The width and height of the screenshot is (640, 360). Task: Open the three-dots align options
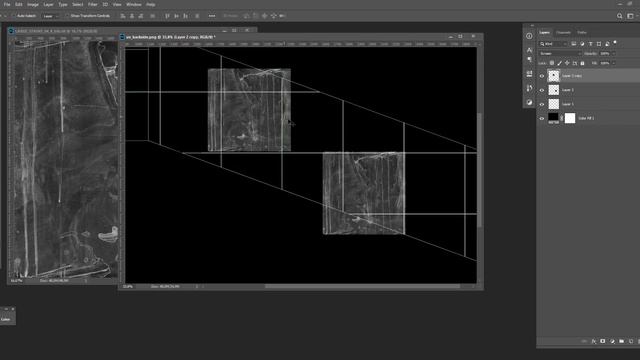click(x=212, y=16)
